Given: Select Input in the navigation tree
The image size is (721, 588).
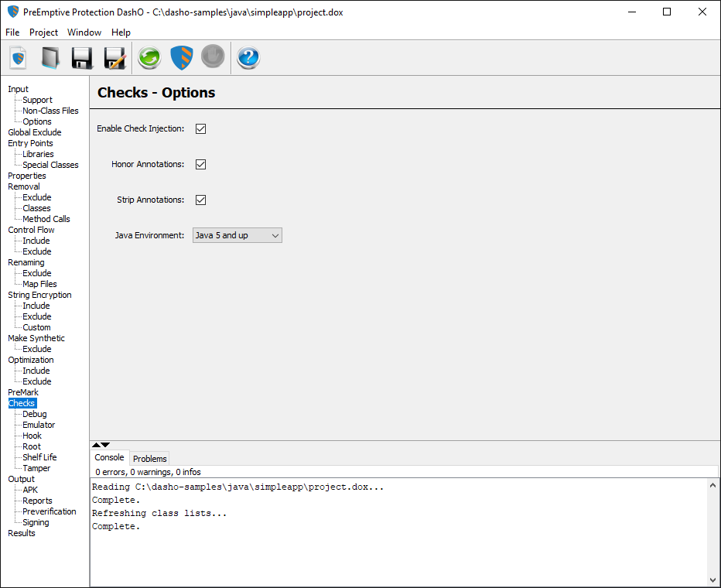Looking at the screenshot, I should tap(18, 89).
